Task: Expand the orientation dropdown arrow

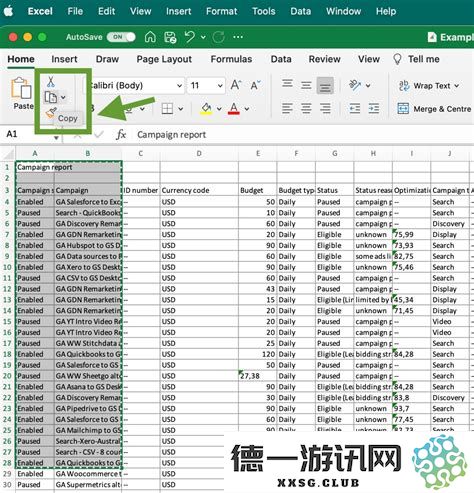Action: pyautogui.click(x=368, y=86)
